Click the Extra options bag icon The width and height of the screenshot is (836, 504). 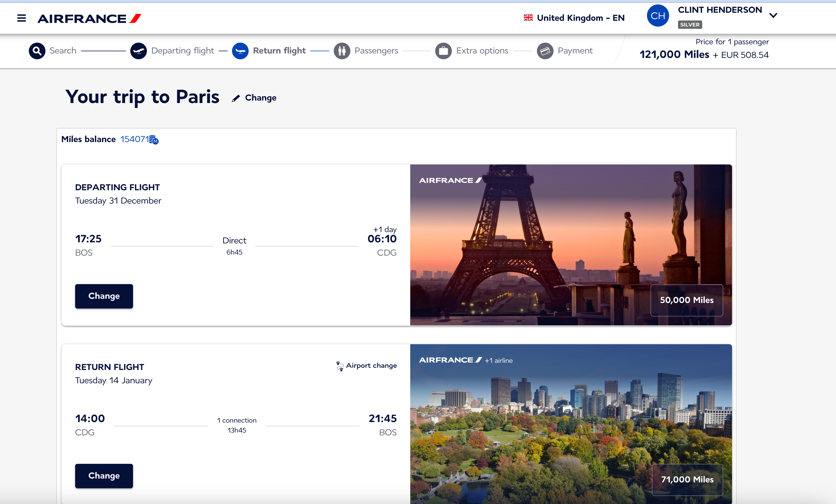coord(444,51)
